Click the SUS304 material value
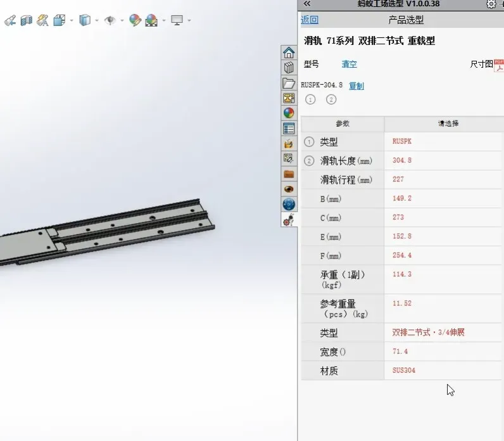Screen dimensions: 504x441 404,370
